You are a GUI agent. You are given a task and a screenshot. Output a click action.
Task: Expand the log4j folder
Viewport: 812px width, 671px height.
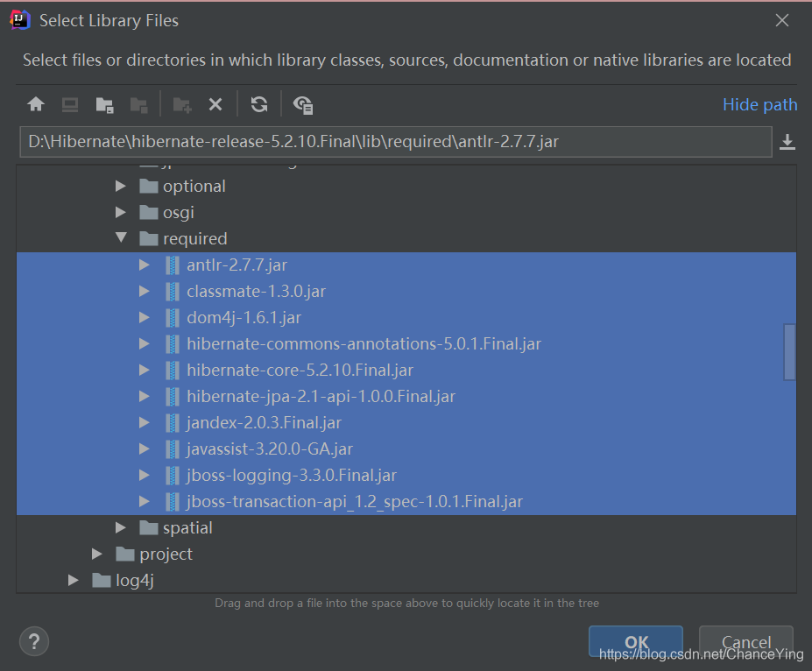(x=73, y=581)
